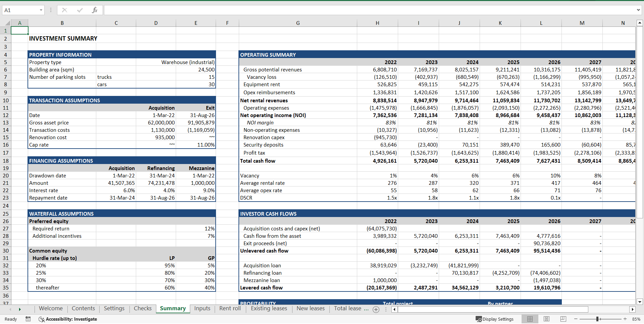
Task: Click next sheet navigation arrow
Action: pyautogui.click(x=20, y=309)
